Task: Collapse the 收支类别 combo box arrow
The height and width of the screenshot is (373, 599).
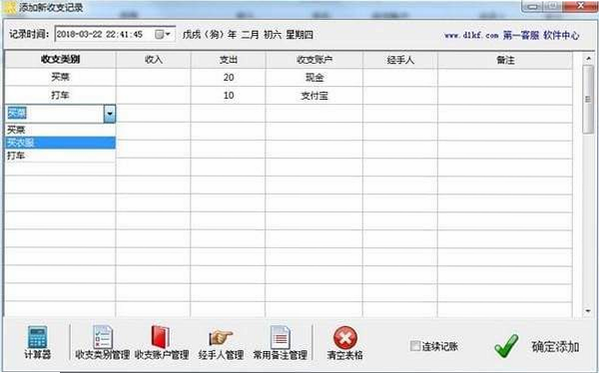Action: [x=110, y=114]
